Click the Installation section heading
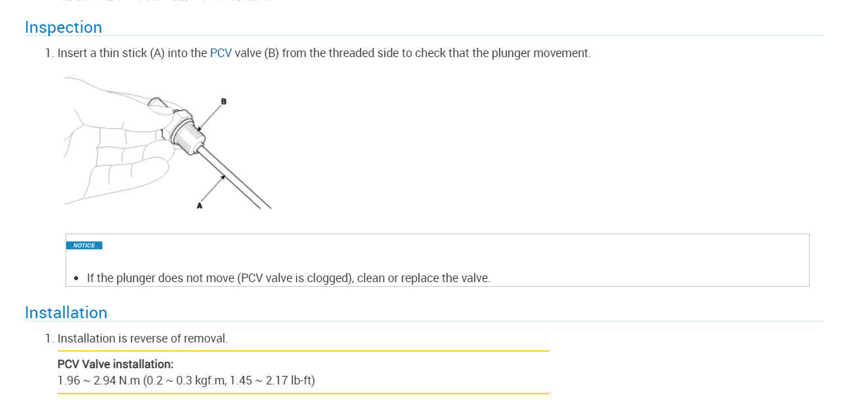This screenshot has width=868, height=412. (x=66, y=313)
